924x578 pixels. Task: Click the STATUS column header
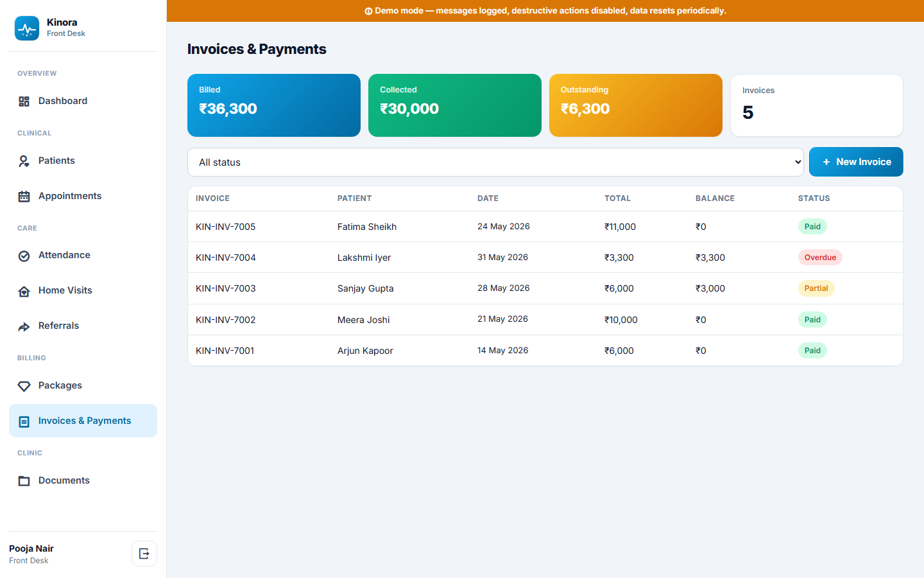(814, 198)
